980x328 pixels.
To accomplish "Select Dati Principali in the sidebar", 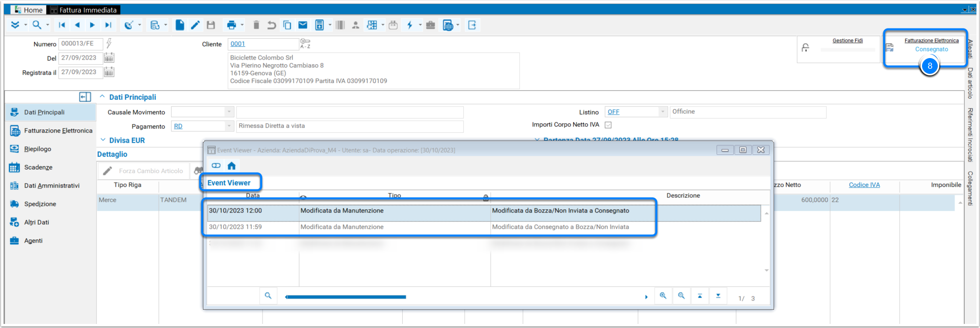I will [51, 112].
